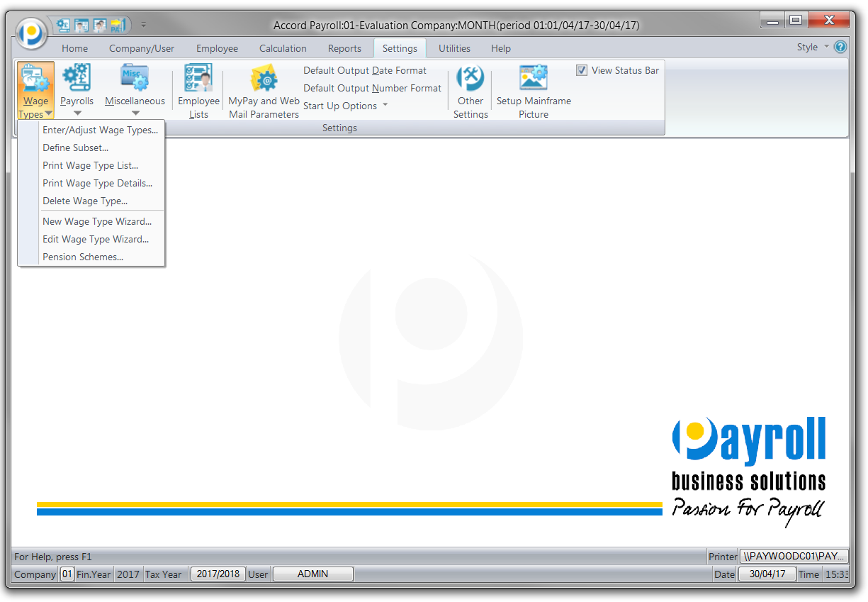Open the Style dropdown menu

(x=811, y=48)
